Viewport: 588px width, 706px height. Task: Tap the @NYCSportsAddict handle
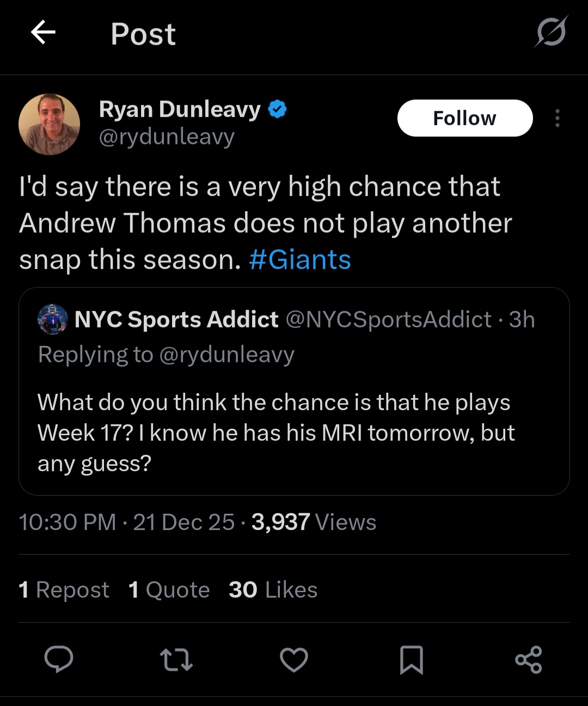tap(388, 320)
